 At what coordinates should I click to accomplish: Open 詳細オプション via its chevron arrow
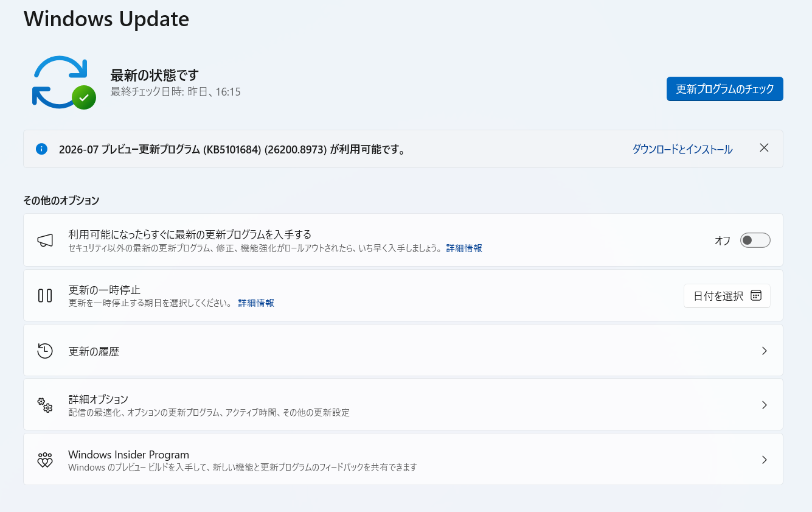pyautogui.click(x=765, y=405)
